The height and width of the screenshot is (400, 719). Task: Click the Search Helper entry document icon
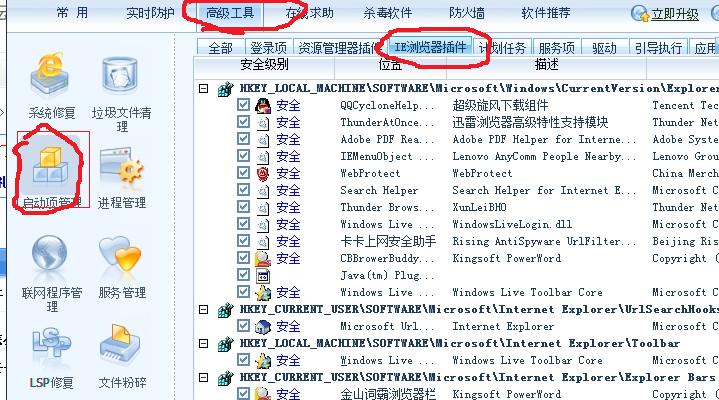pyautogui.click(x=263, y=190)
